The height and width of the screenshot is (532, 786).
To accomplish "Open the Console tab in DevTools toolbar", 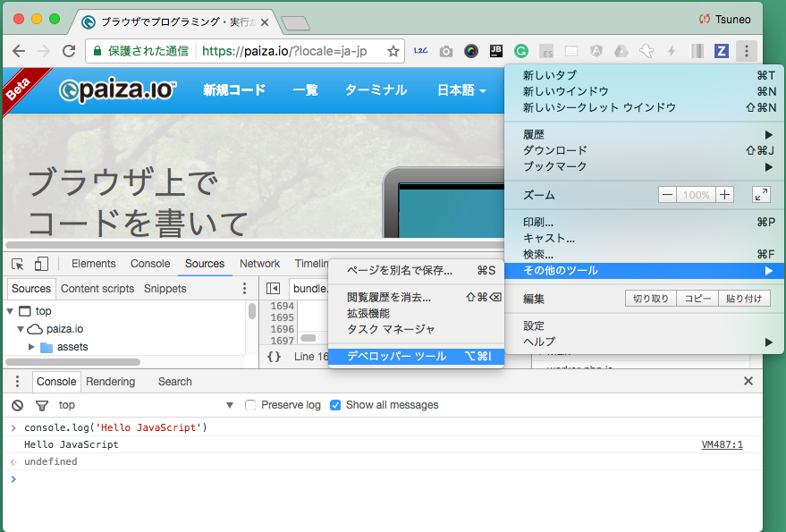I will coord(150,264).
